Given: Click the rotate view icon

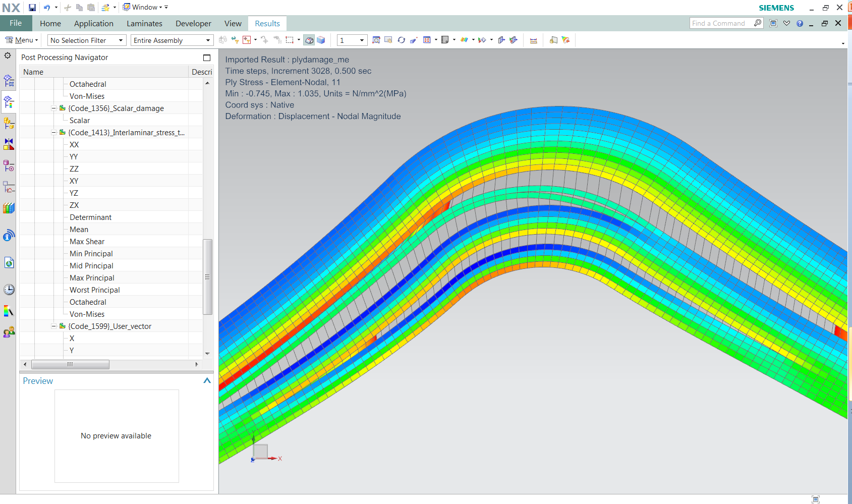Looking at the screenshot, I should 402,40.
